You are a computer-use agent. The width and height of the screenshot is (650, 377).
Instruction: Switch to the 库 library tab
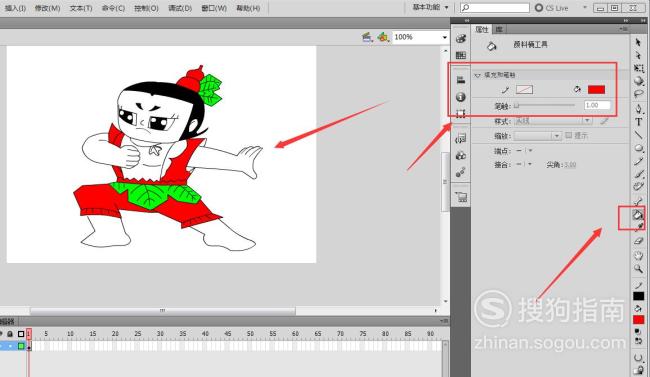[499, 29]
